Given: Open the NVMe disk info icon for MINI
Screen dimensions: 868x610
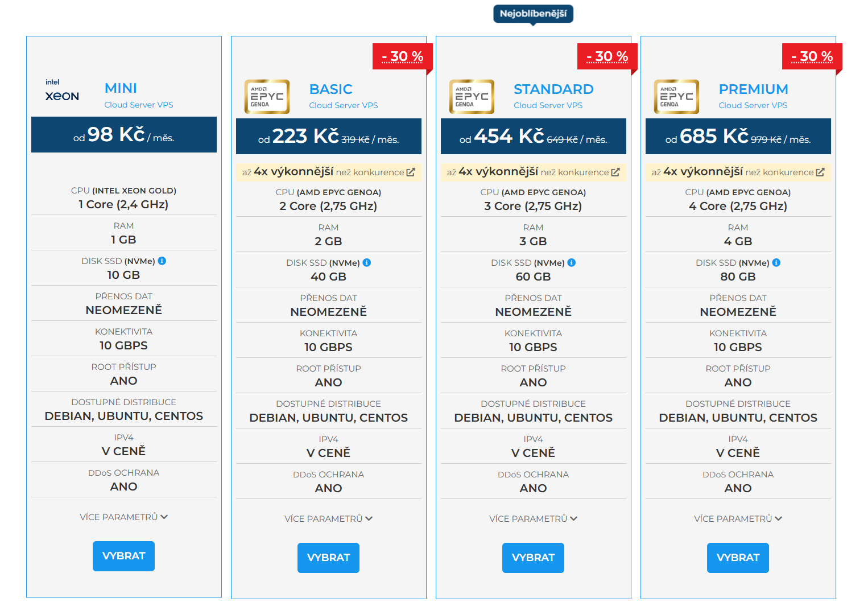Looking at the screenshot, I should click(x=162, y=261).
